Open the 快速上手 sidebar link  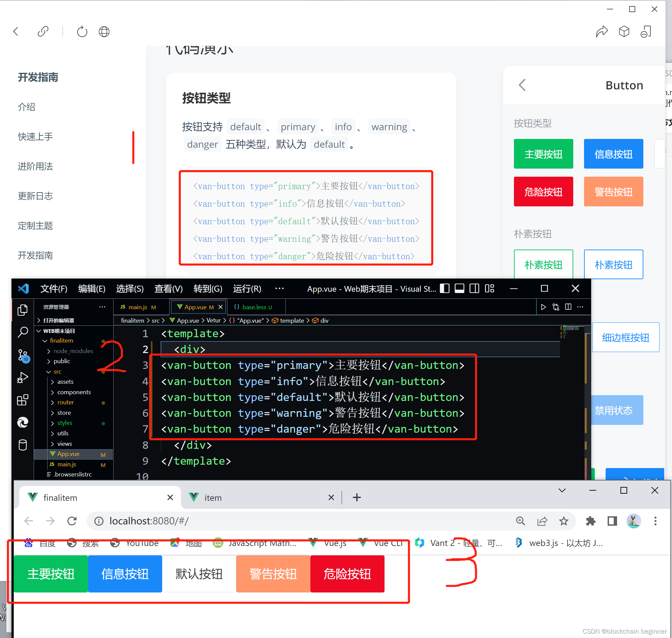point(35,137)
